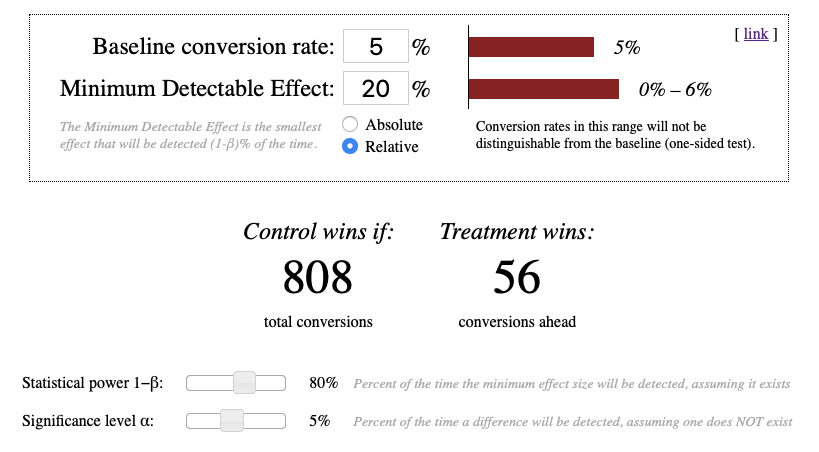Screen dimensions: 819x452
Task: Select the Absolute effect radio button
Action: (350, 125)
